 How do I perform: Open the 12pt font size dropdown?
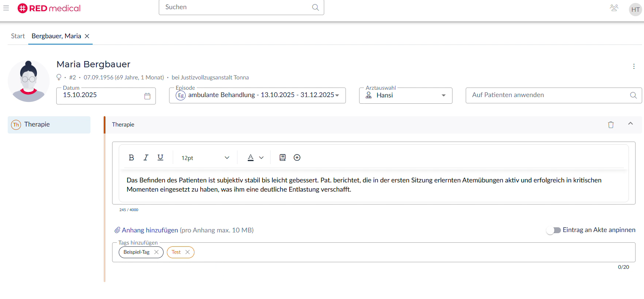pyautogui.click(x=205, y=158)
